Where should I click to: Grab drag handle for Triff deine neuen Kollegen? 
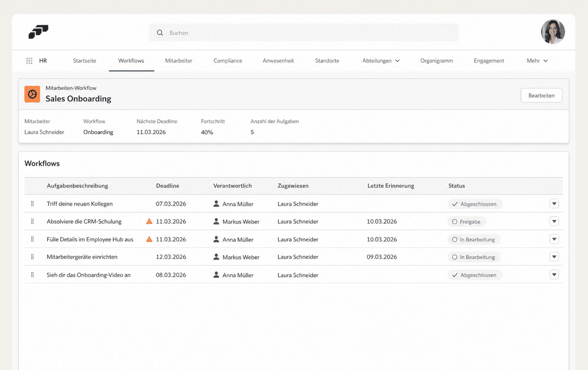pyautogui.click(x=32, y=204)
